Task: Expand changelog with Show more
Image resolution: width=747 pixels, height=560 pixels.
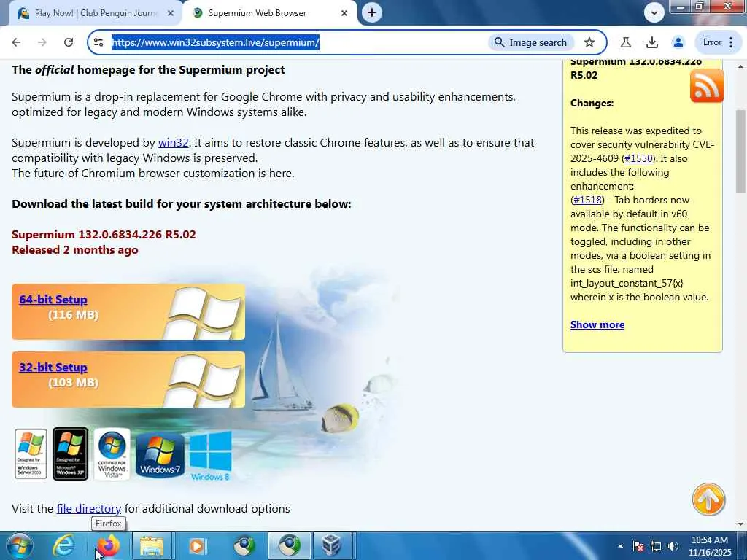Action: pos(597,324)
